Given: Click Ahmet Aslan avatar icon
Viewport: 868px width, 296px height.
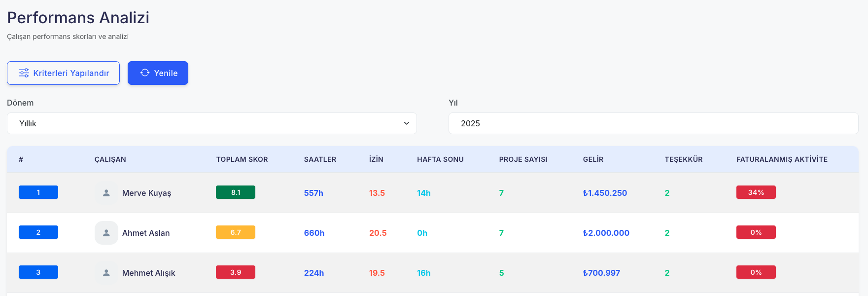Looking at the screenshot, I should (106, 233).
